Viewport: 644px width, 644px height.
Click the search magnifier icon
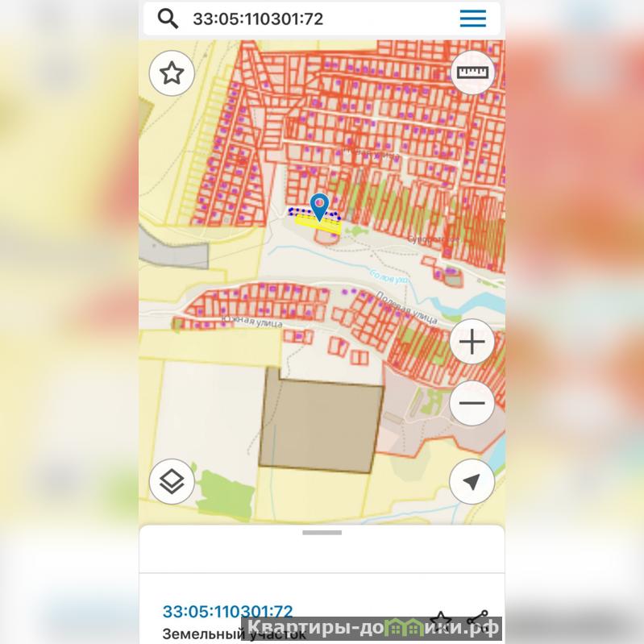pyautogui.click(x=168, y=19)
